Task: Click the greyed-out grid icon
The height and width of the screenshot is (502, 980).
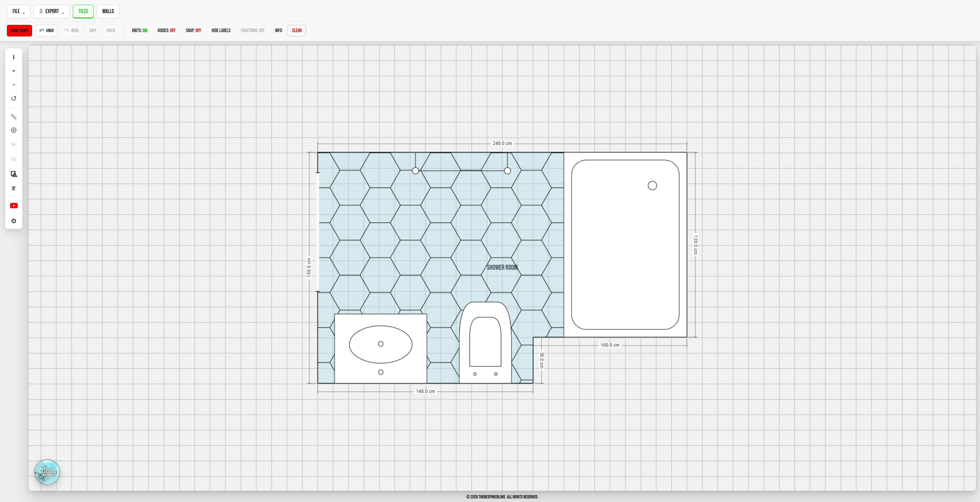Action: coord(14,159)
